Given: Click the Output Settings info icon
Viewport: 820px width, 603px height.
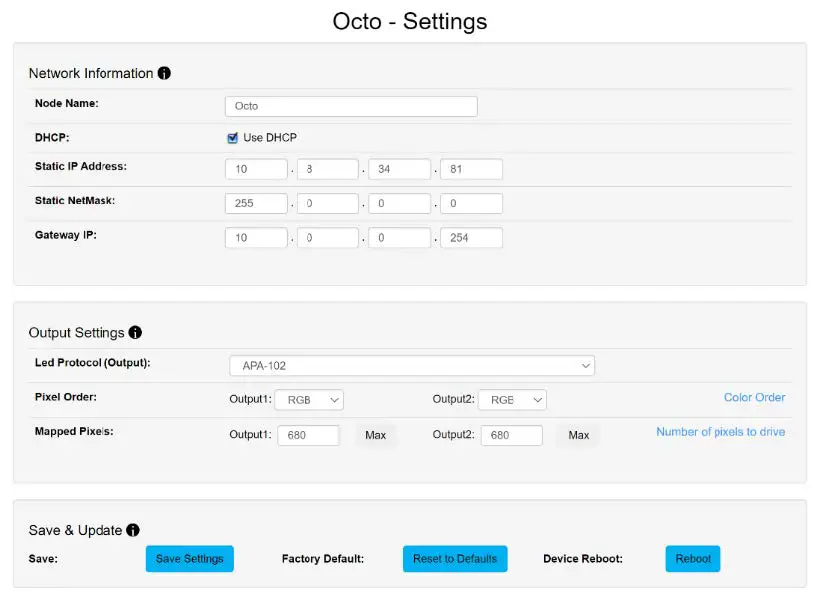Looking at the screenshot, I should pos(136,332).
